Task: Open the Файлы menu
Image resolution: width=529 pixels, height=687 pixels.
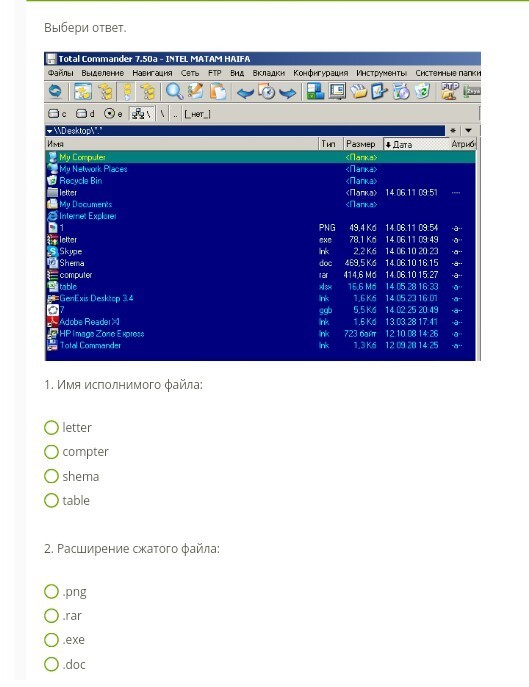Action: point(60,73)
